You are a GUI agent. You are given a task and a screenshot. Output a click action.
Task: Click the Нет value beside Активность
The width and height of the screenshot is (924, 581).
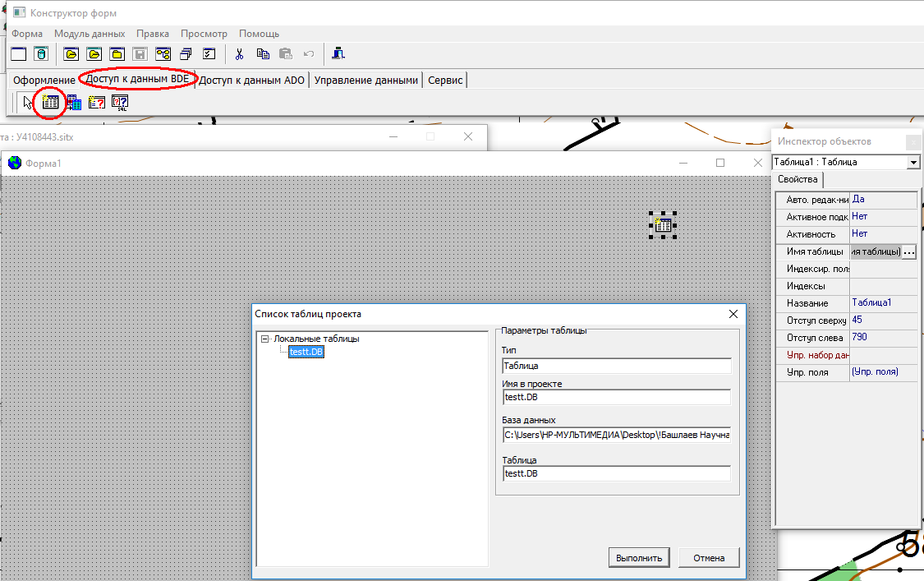point(860,234)
